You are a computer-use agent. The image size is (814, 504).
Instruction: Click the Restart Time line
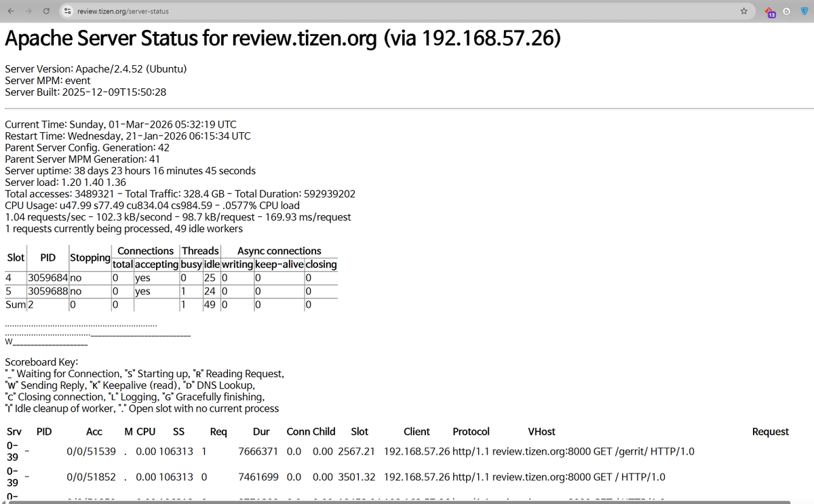point(128,136)
